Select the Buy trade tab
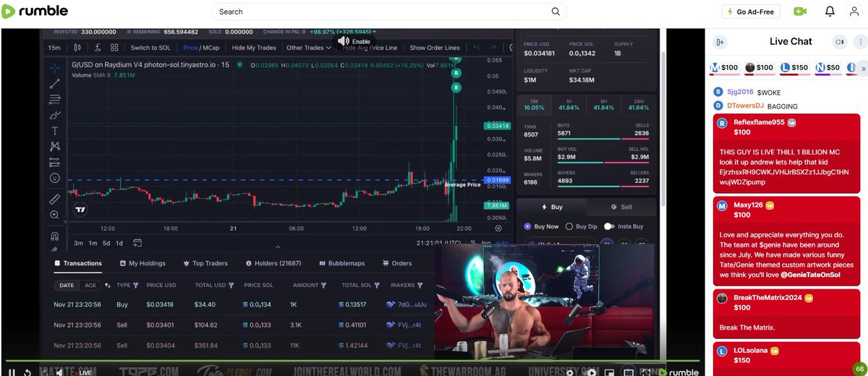This screenshot has width=868, height=376. tap(552, 206)
